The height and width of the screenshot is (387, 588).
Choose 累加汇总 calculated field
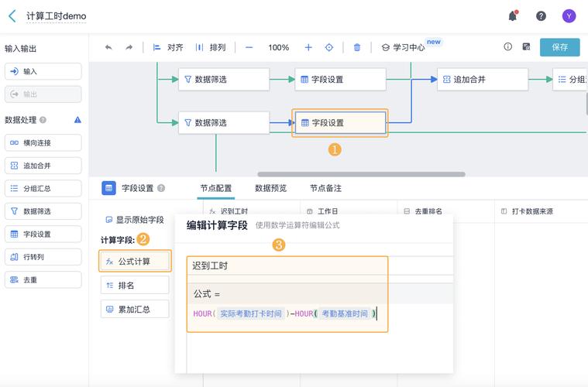click(x=135, y=310)
